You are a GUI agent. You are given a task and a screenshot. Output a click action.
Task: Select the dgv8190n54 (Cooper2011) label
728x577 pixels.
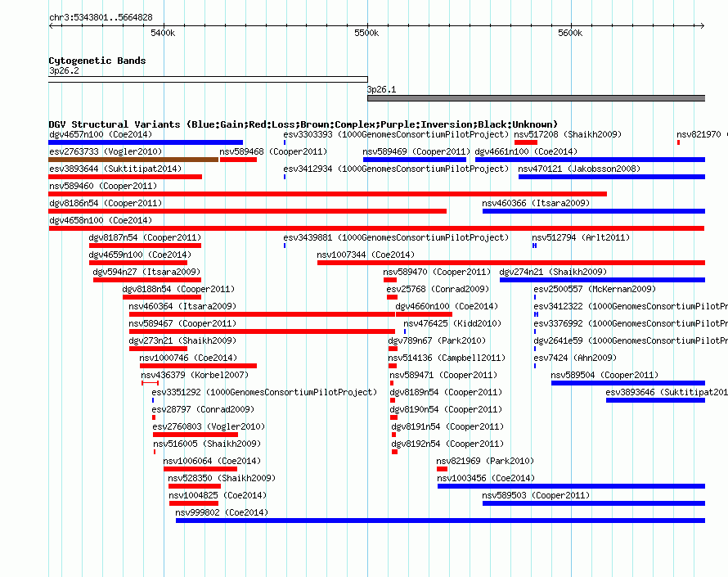446,410
